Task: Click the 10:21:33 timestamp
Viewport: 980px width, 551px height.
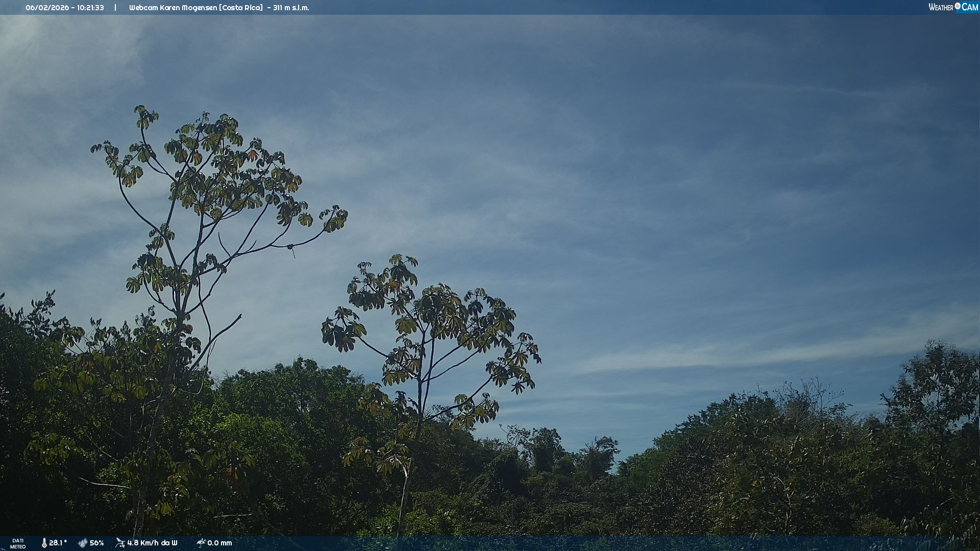Action: coord(90,8)
